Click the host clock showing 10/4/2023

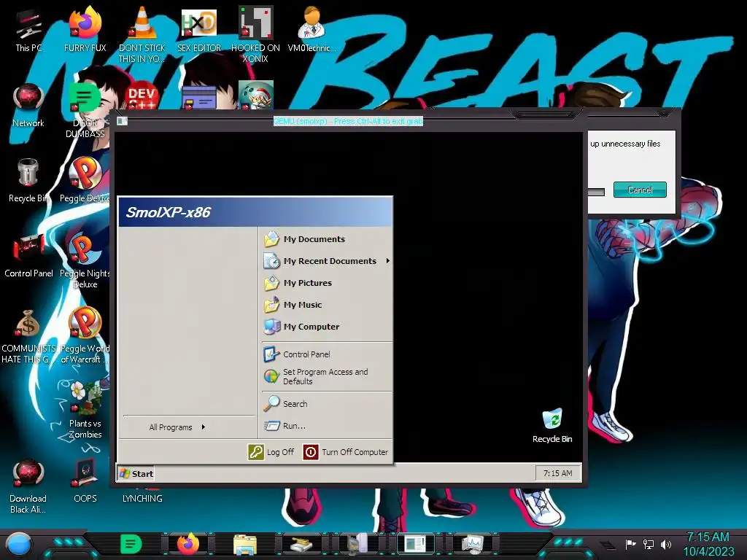(x=708, y=544)
